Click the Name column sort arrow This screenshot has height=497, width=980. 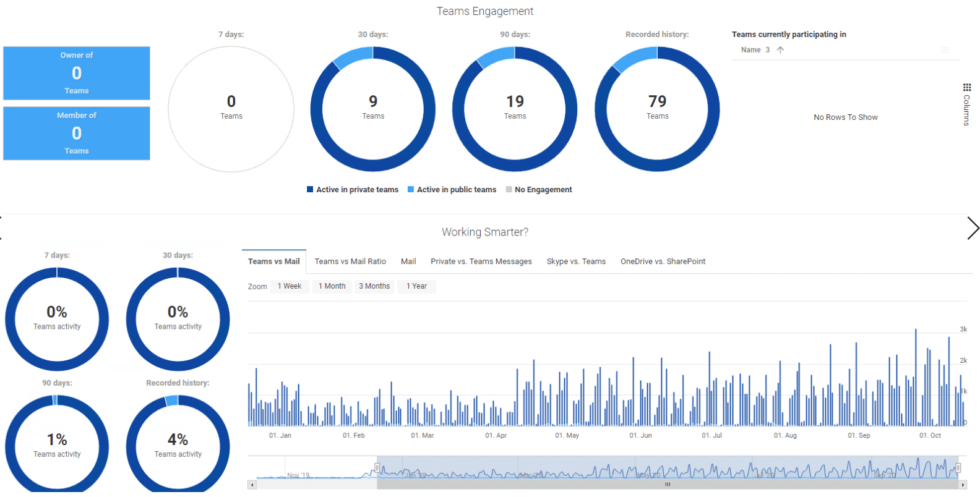[x=780, y=50]
